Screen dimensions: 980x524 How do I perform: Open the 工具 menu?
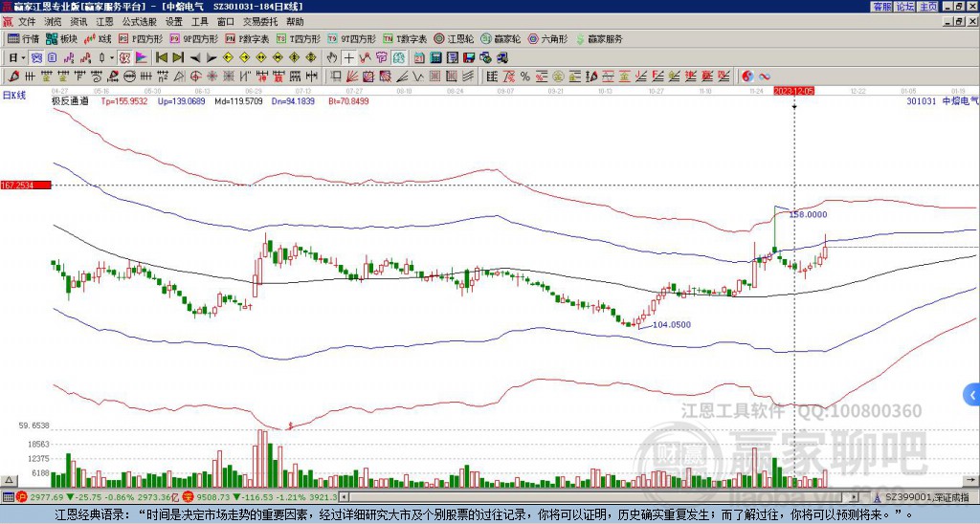pos(200,22)
